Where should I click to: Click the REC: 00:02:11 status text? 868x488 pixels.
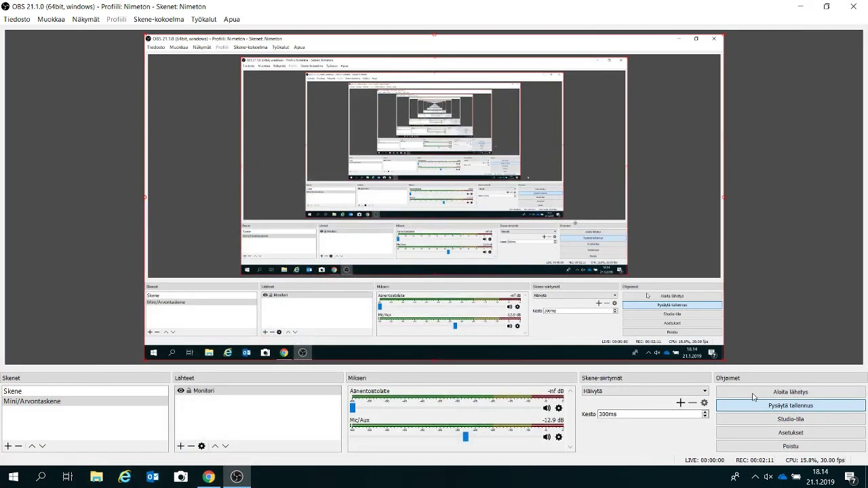click(755, 460)
